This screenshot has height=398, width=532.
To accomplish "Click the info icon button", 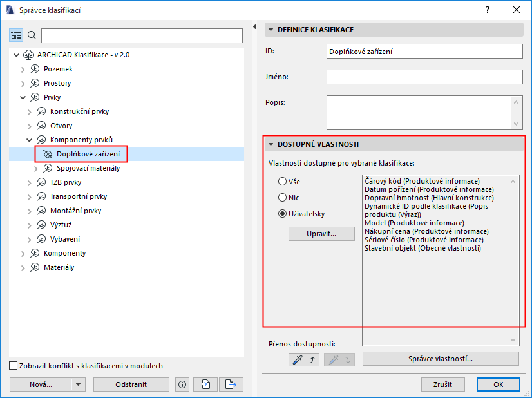I will pos(182,384).
